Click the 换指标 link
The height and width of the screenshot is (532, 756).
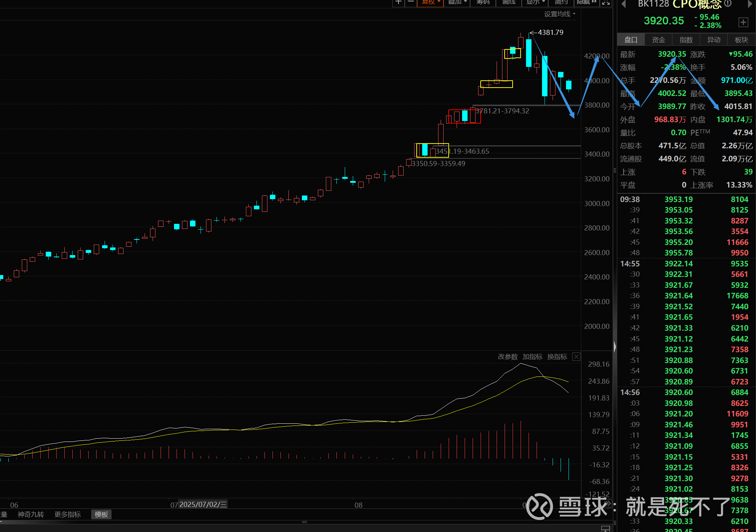(x=557, y=357)
